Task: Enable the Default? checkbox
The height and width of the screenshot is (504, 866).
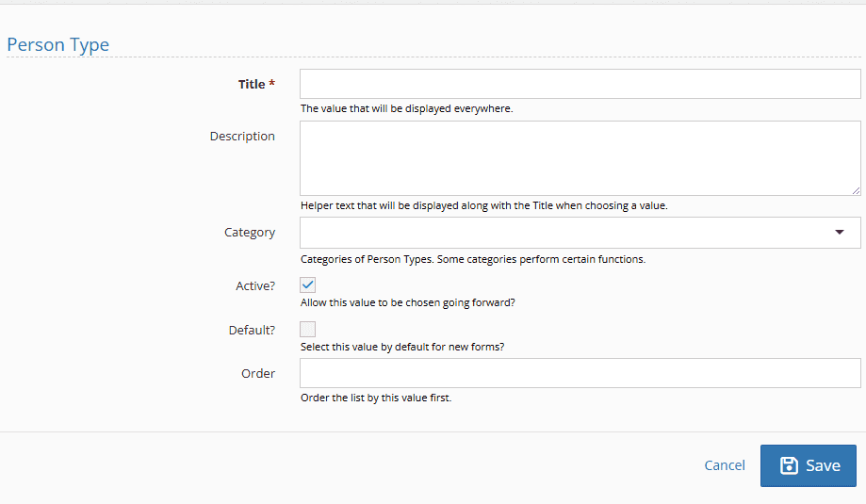Action: [307, 330]
